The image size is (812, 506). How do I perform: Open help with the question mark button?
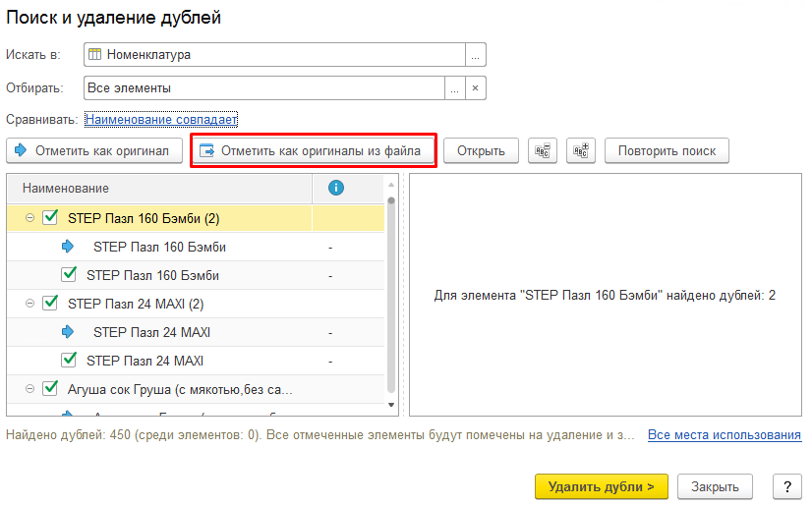tap(786, 486)
